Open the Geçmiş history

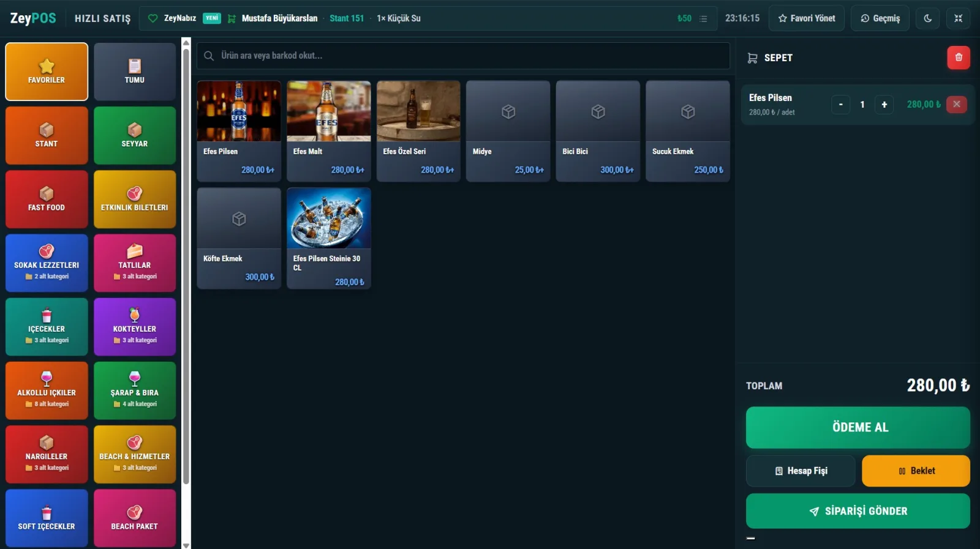pyautogui.click(x=880, y=18)
